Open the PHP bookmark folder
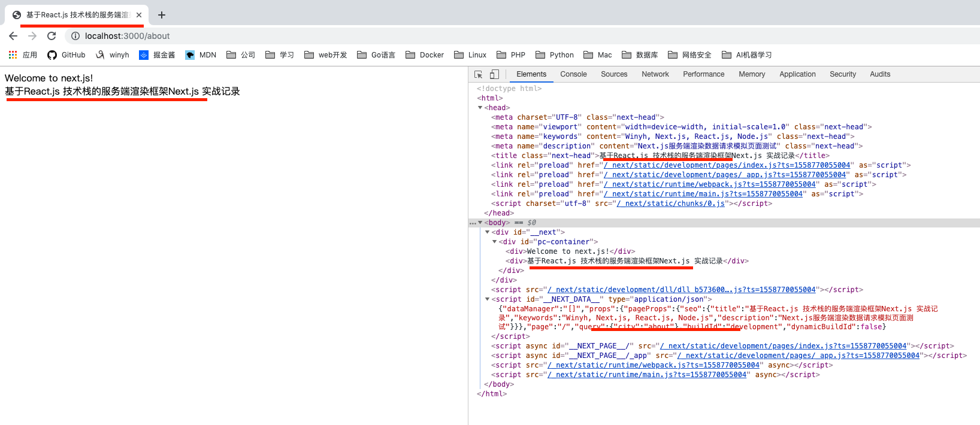The width and height of the screenshot is (980, 425). (x=511, y=54)
